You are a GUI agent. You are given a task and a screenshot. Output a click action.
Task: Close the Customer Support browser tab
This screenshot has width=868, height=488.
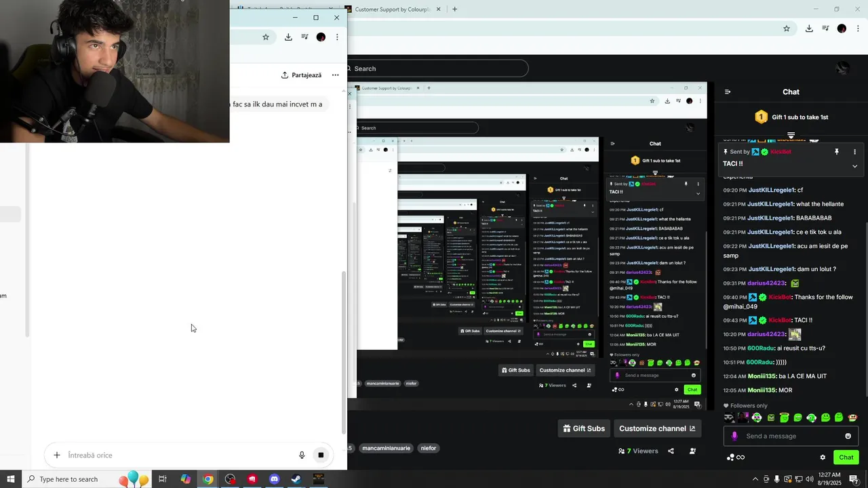tap(438, 9)
